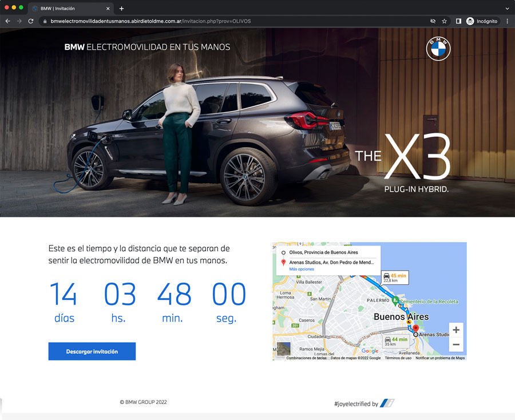
Task: Reload the page with the refresh icon
Action: click(31, 21)
